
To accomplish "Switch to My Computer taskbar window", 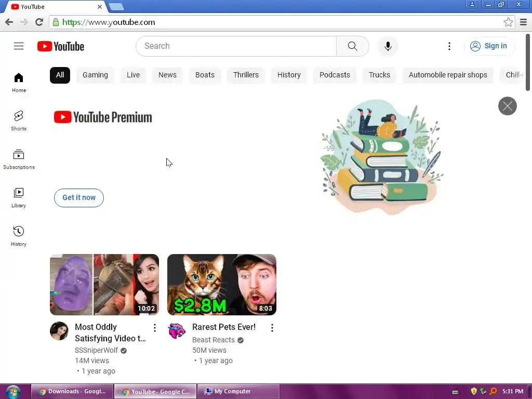I will click(238, 392).
